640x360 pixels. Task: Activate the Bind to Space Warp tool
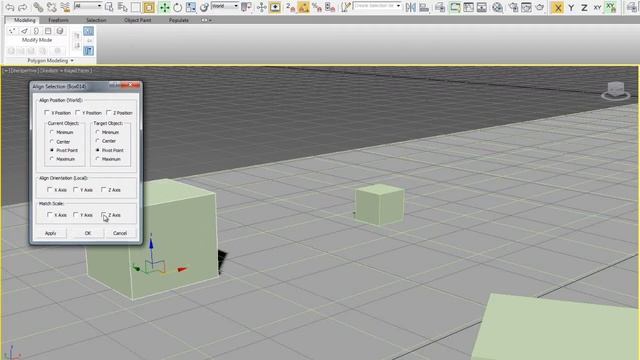click(65, 7)
